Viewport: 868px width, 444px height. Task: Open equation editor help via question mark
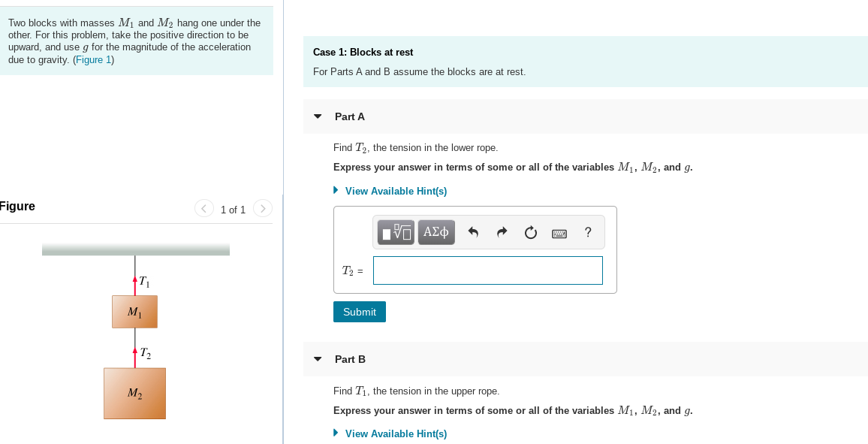tap(587, 232)
